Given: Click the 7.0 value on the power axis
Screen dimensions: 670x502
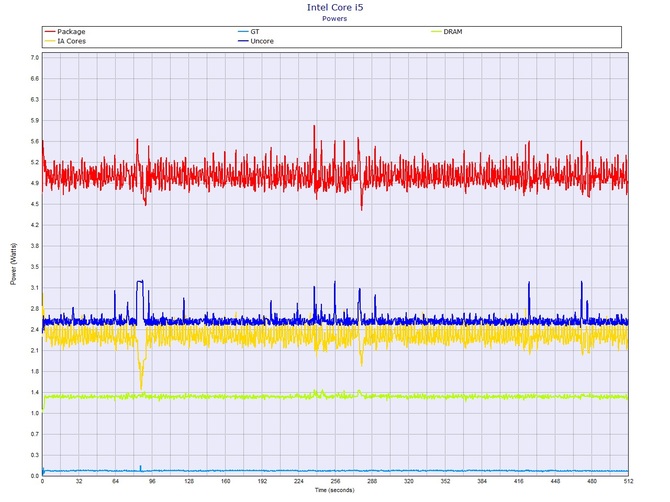Looking at the screenshot, I should (x=35, y=58).
